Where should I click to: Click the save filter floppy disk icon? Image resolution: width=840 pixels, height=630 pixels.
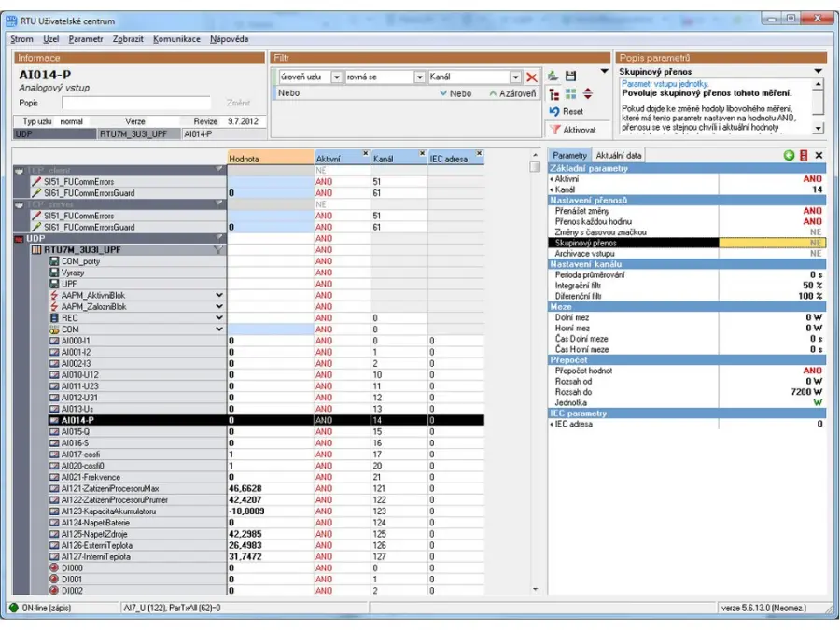[x=571, y=76]
